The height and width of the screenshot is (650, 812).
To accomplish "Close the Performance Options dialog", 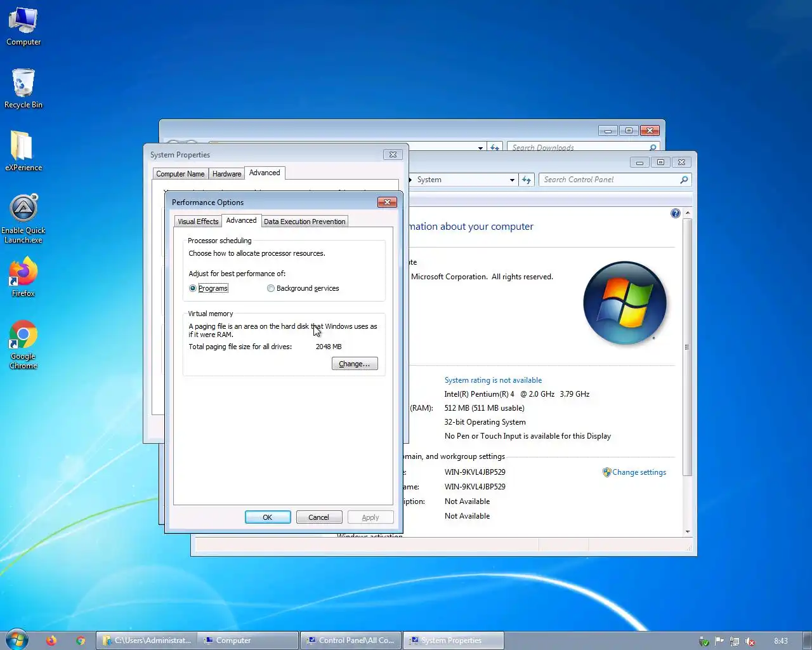I will tap(387, 202).
